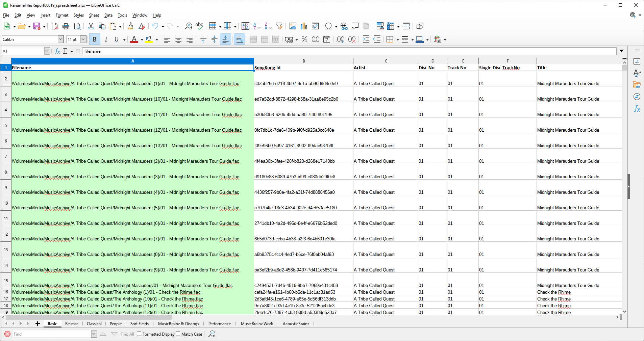Click Merge and Center Cells icon
The image size is (644, 341).
tap(253, 40)
